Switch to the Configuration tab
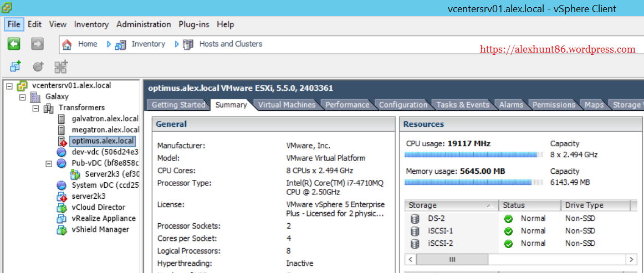Viewport: 644px width, 273px height. coord(403,105)
